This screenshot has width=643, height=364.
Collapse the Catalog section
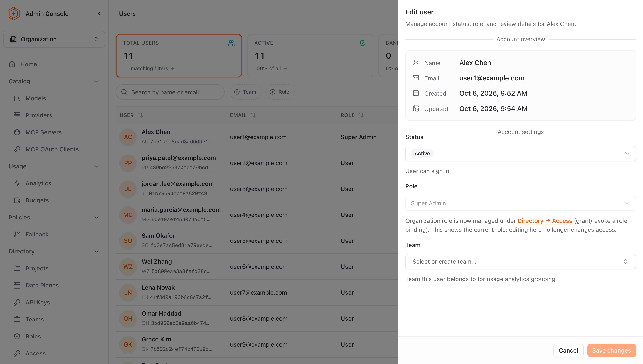click(x=97, y=81)
